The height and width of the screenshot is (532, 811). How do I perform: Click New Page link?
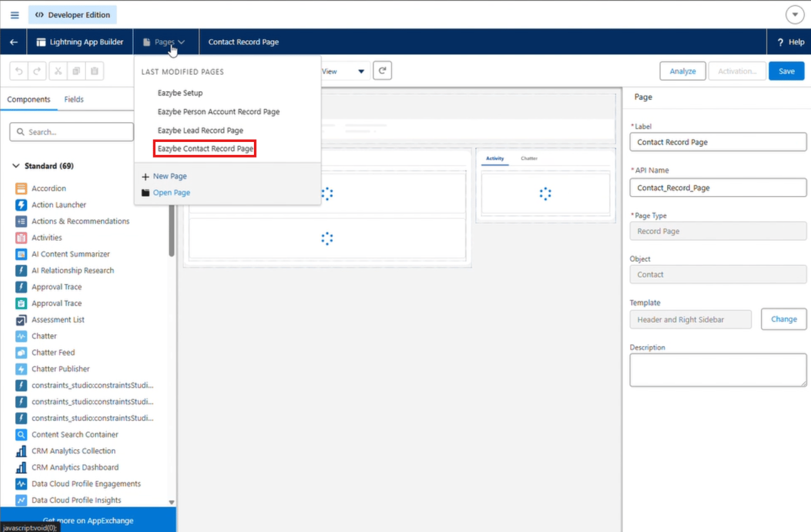[x=170, y=176]
